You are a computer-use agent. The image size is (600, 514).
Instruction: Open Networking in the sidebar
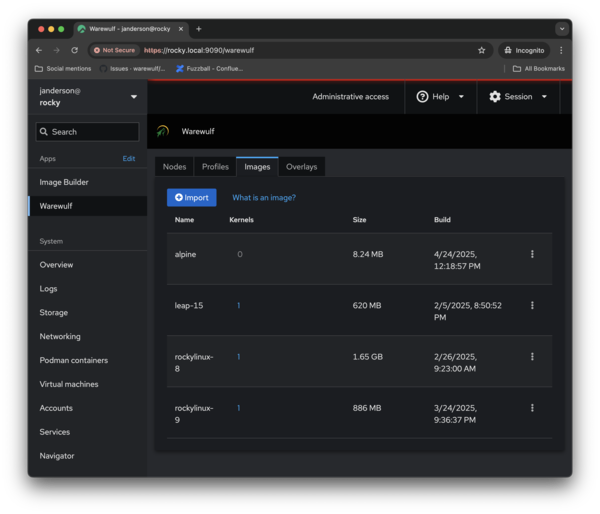point(88,336)
